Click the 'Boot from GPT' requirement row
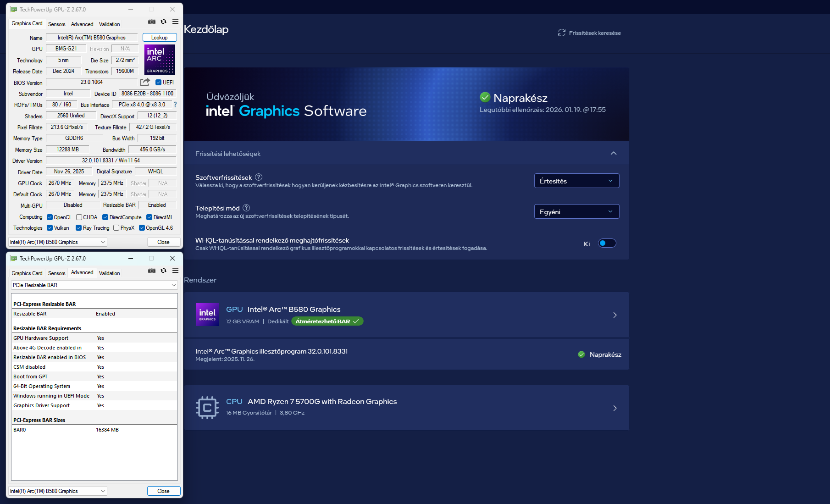The image size is (830, 504). pos(94,377)
